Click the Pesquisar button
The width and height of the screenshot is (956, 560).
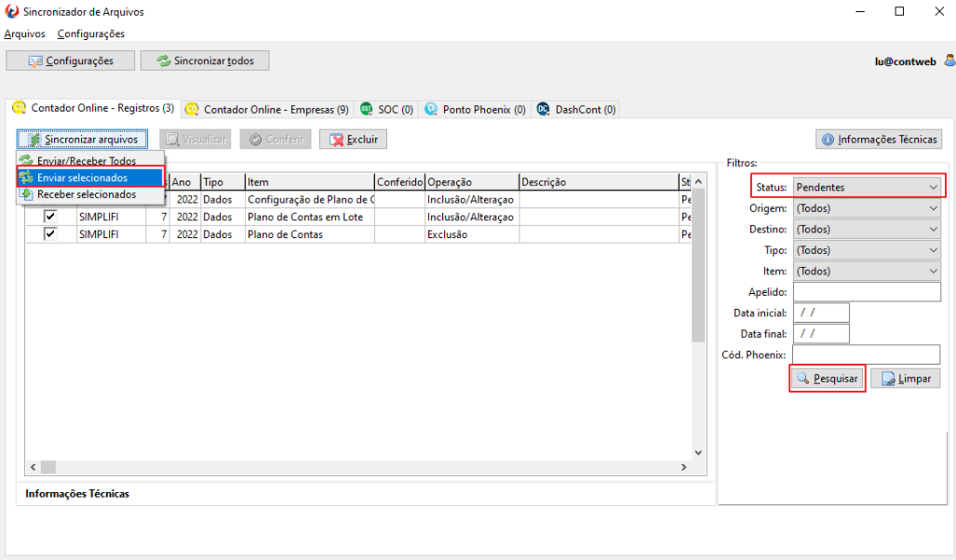828,379
